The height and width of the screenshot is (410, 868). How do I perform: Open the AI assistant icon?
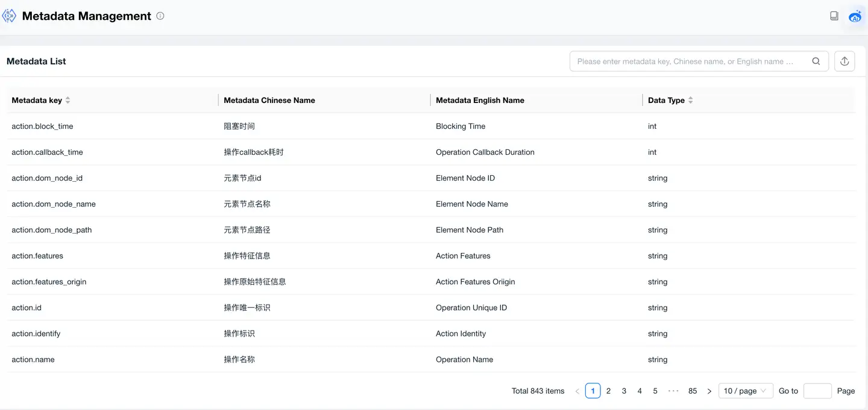coord(855,16)
